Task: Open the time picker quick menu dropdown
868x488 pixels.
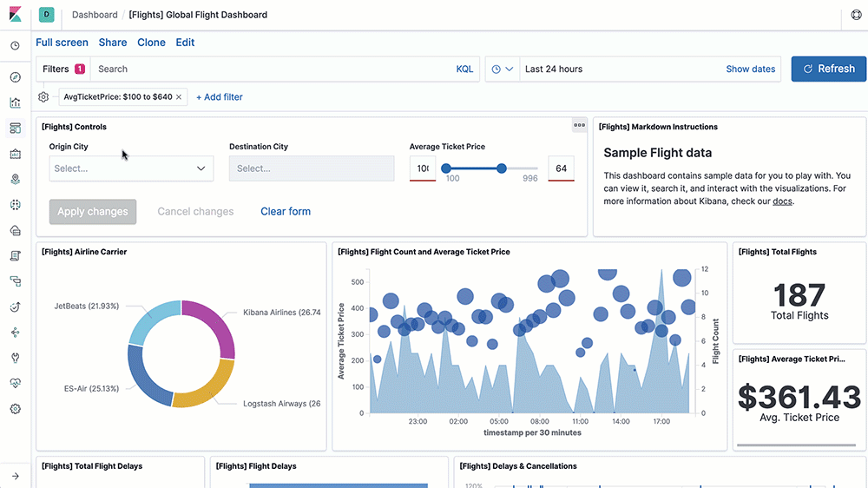Action: click(502, 69)
